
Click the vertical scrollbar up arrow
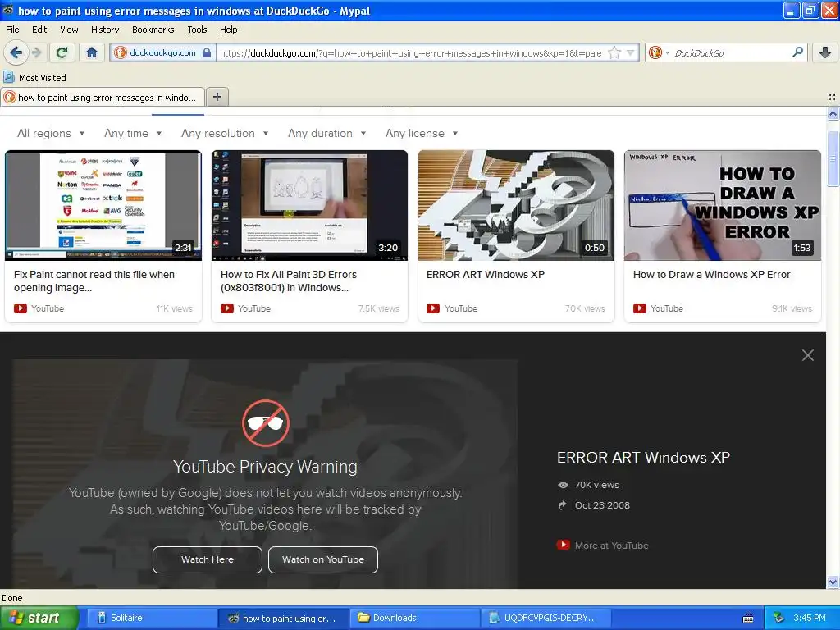[833, 113]
